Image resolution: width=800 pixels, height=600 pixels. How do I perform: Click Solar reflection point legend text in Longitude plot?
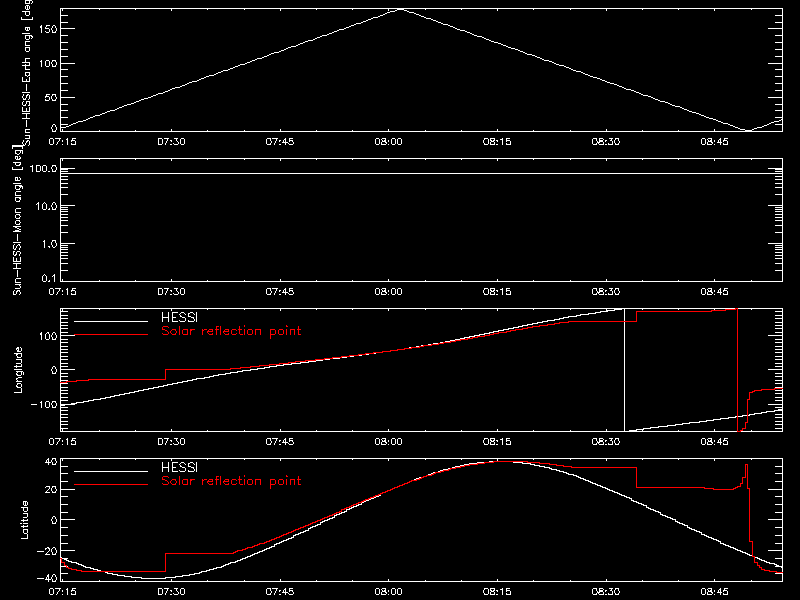pyautogui.click(x=231, y=331)
